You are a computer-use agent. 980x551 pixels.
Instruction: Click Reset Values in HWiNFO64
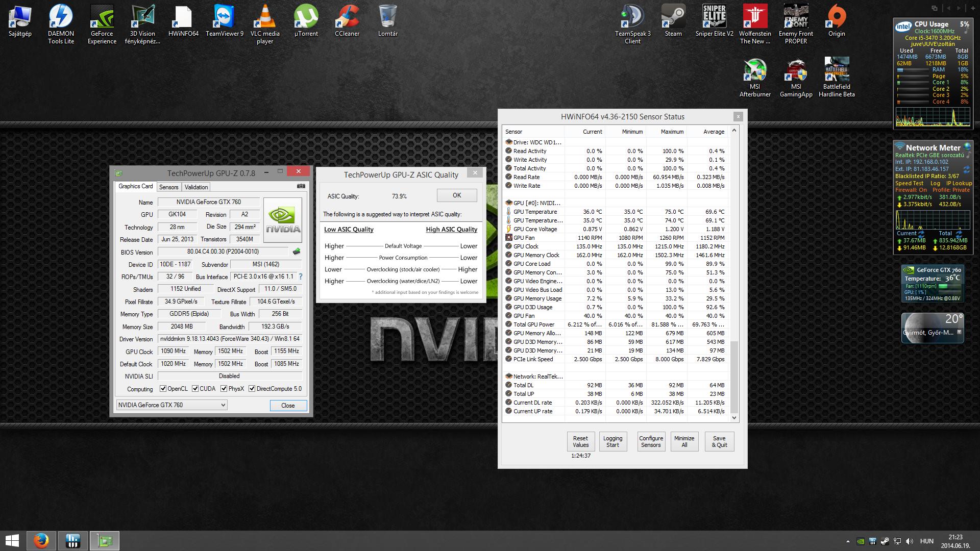[x=580, y=442]
